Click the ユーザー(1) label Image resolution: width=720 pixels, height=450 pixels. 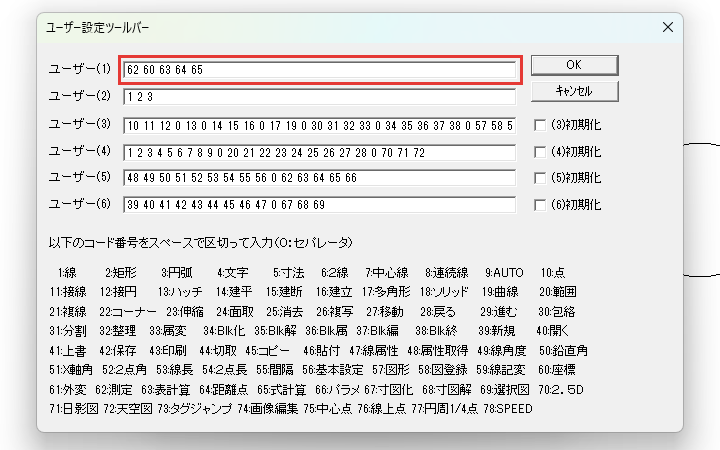click(x=80, y=69)
